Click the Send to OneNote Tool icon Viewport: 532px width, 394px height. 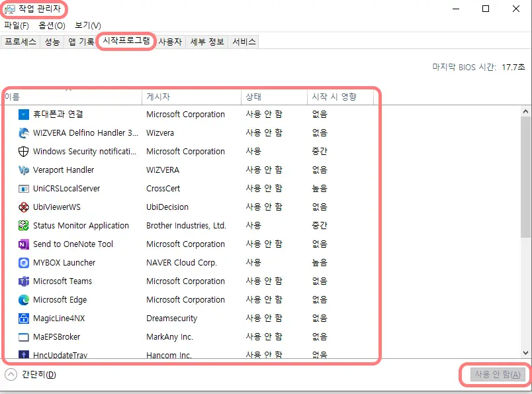(x=23, y=244)
